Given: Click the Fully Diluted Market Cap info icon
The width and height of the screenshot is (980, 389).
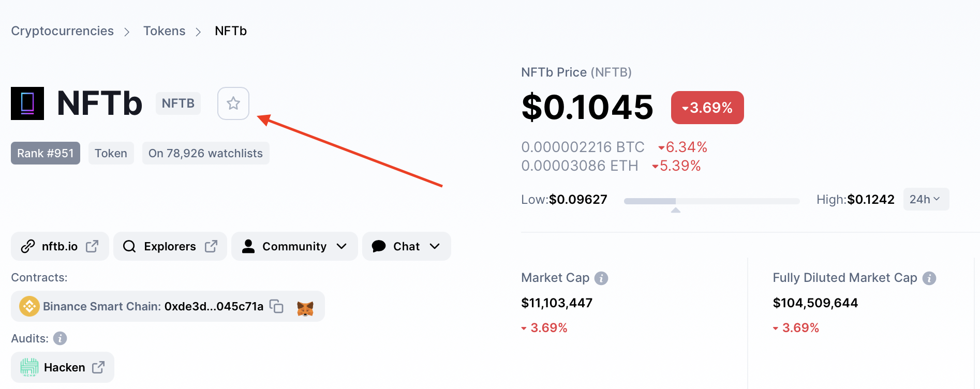Looking at the screenshot, I should pyautogui.click(x=929, y=278).
